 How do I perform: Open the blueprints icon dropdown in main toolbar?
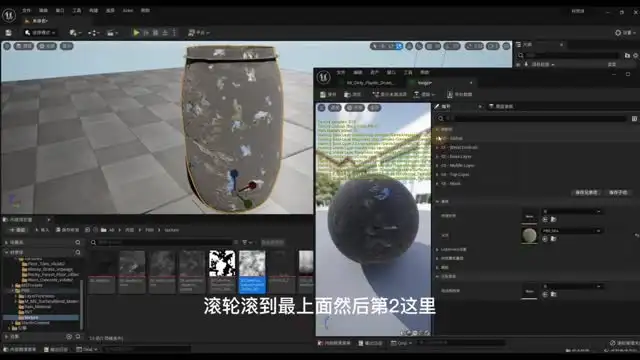pos(93,33)
